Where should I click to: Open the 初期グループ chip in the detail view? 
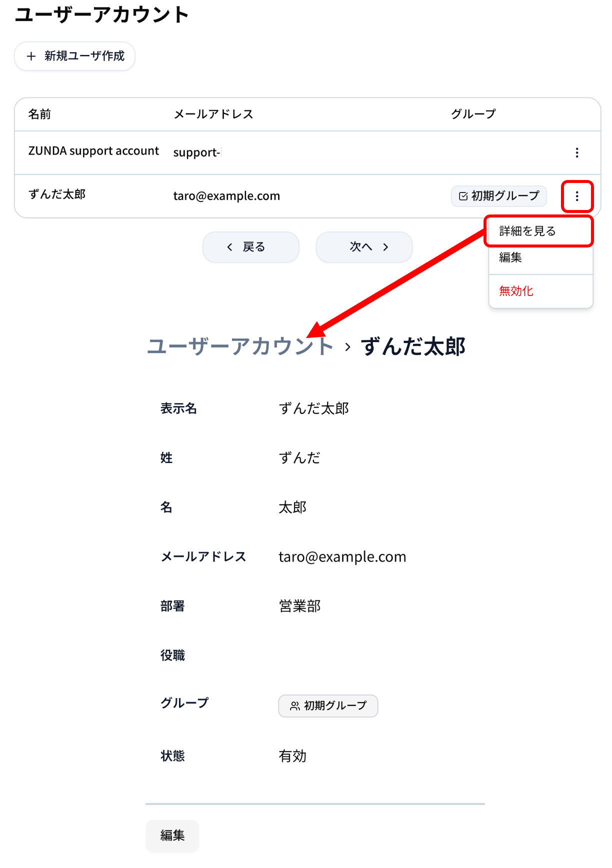pos(328,706)
